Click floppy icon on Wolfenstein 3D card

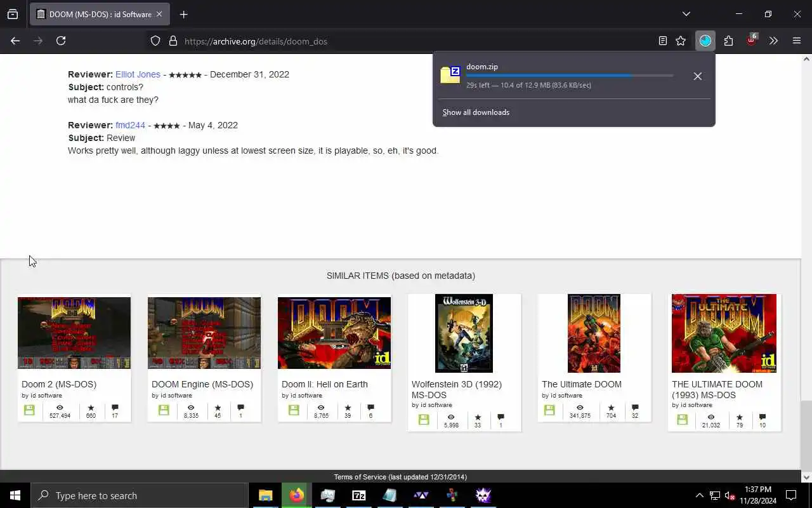click(424, 420)
